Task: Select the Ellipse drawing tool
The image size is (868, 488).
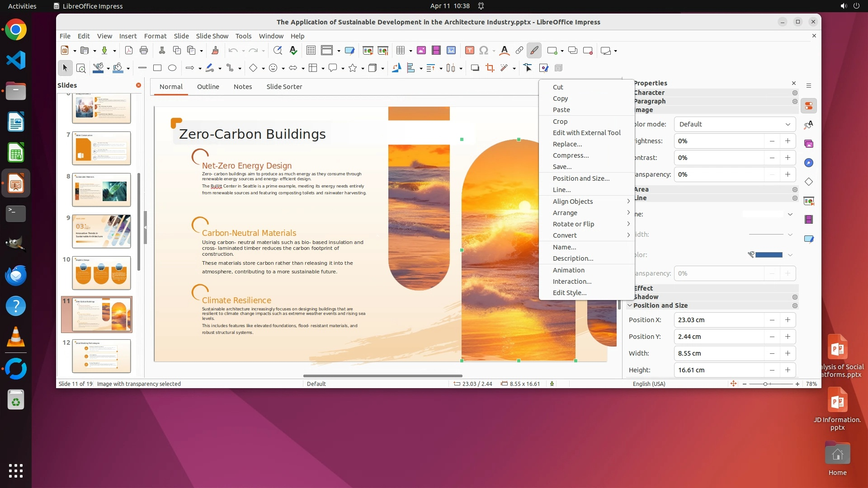Action: click(172, 68)
